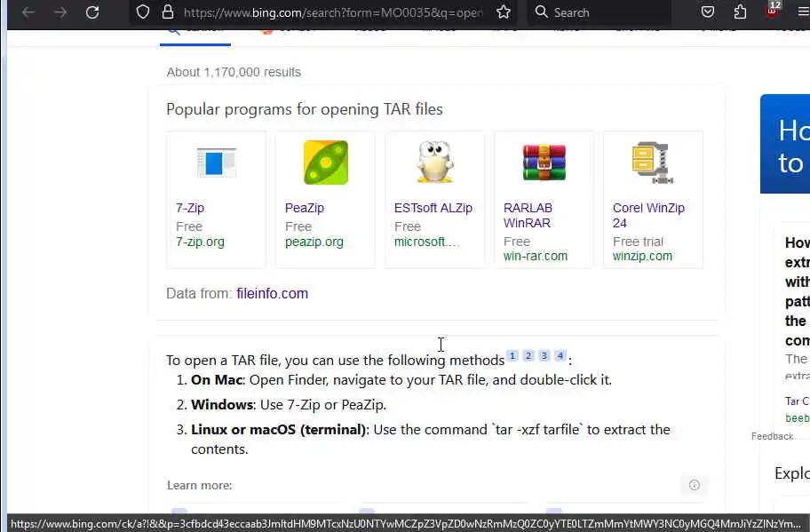
Task: Visit winzip.com green URL
Action: 642,256
